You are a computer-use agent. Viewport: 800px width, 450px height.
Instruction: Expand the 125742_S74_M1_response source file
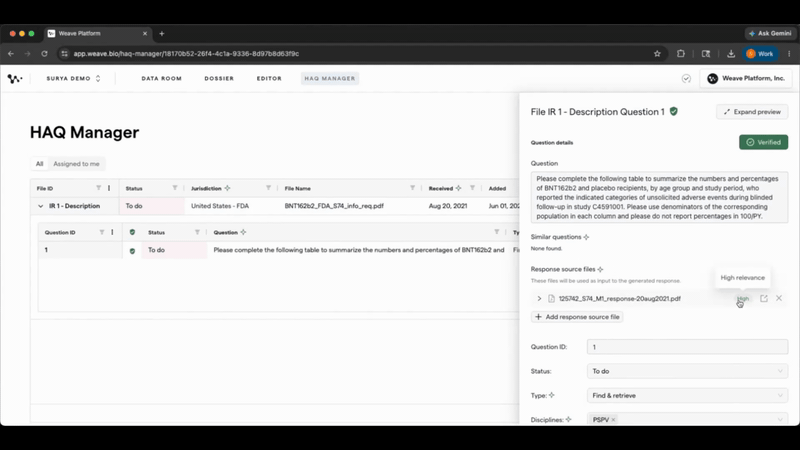[539, 298]
